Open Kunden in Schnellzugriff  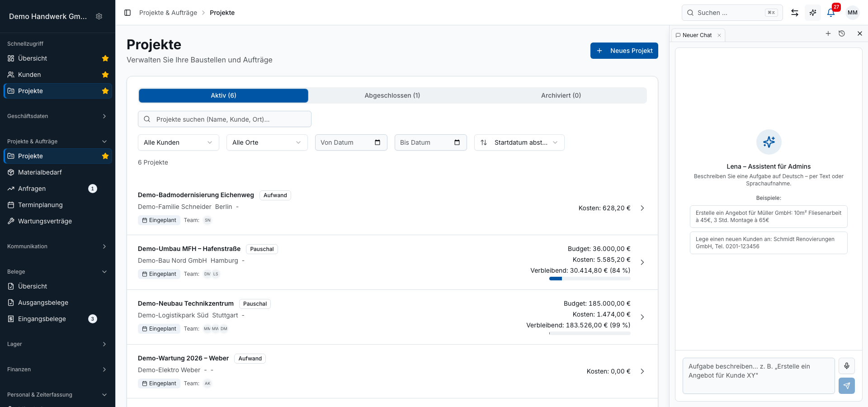pos(58,75)
